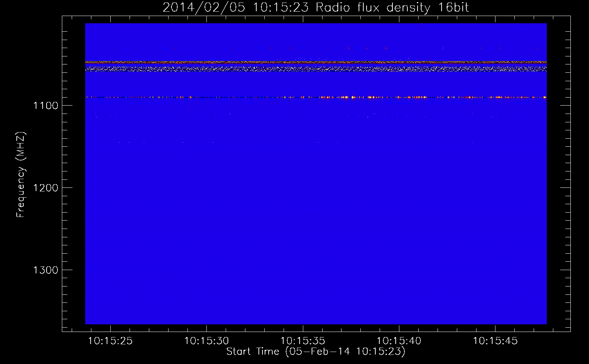The width and height of the screenshot is (589, 364).
Task: Click the 1300 frequency tick label
Action: point(46,270)
